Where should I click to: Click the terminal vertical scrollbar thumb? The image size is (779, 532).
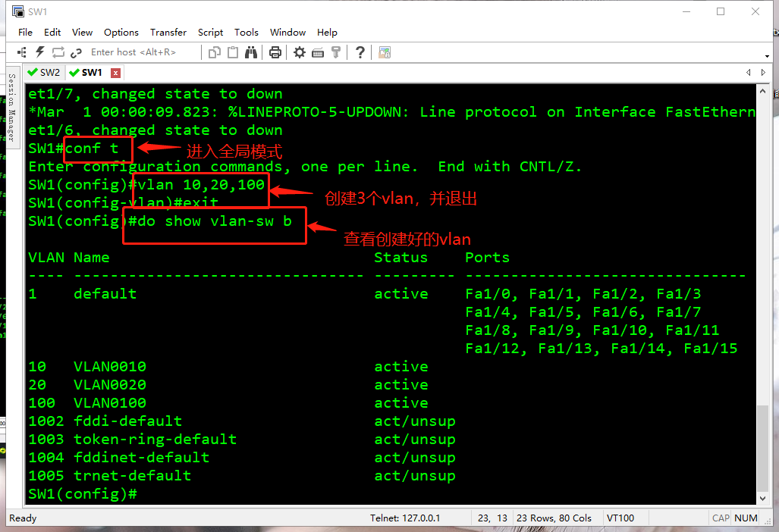[x=762, y=448]
